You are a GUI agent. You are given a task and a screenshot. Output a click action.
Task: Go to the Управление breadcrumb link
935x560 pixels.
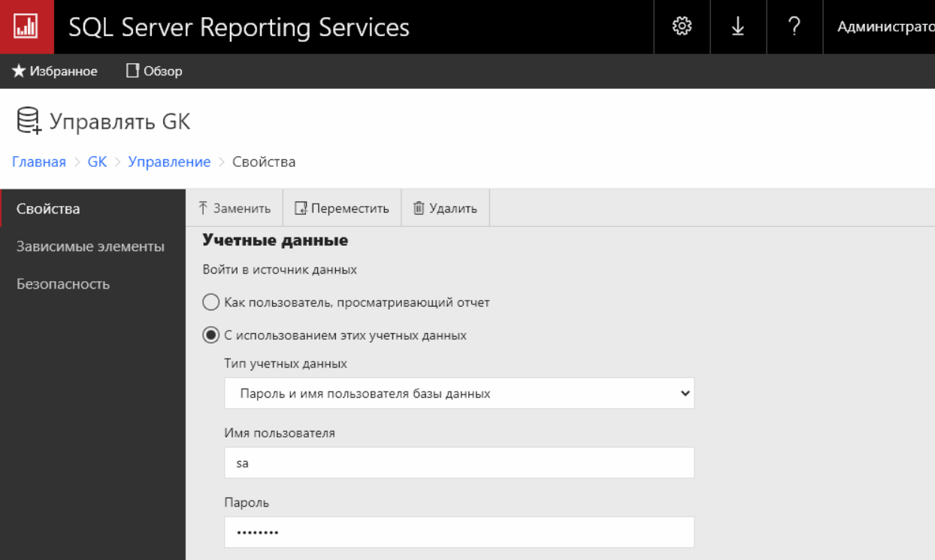(x=169, y=162)
